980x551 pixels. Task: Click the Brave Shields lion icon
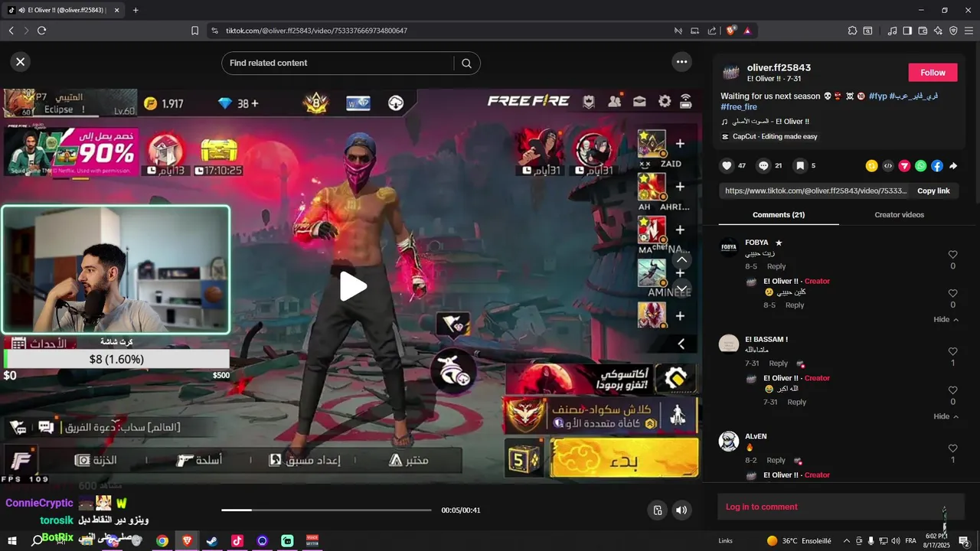[731, 31]
